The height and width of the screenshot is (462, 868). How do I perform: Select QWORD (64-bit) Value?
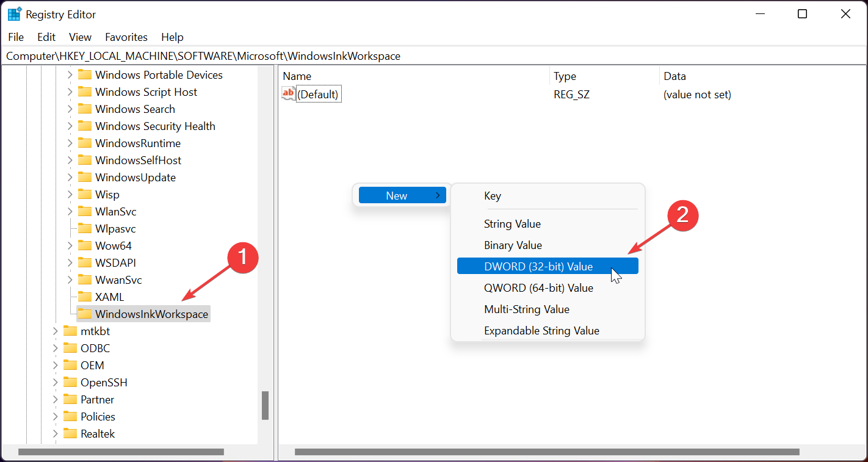point(548,288)
